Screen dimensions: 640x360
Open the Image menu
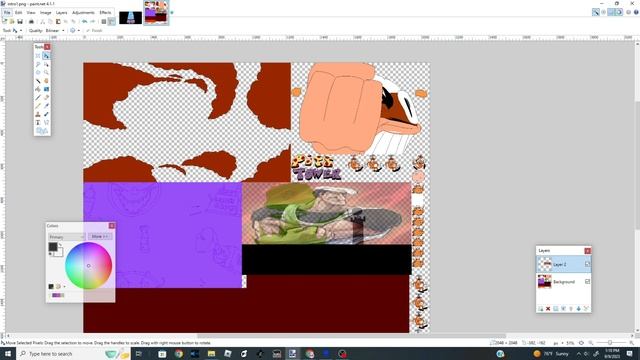pyautogui.click(x=46, y=13)
